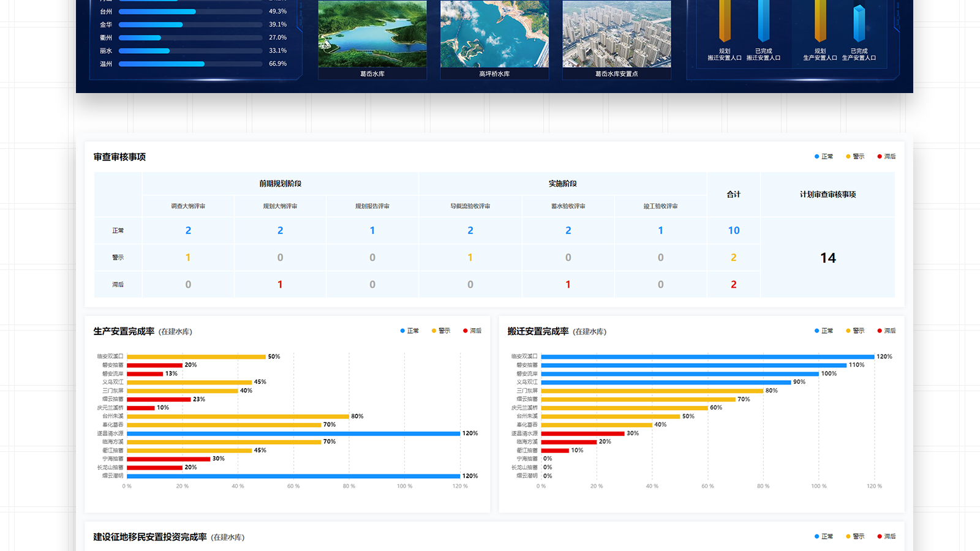The image size is (980, 551).
Task: Click the 温州 66.9% progress bar
Action: pyautogui.click(x=162, y=64)
